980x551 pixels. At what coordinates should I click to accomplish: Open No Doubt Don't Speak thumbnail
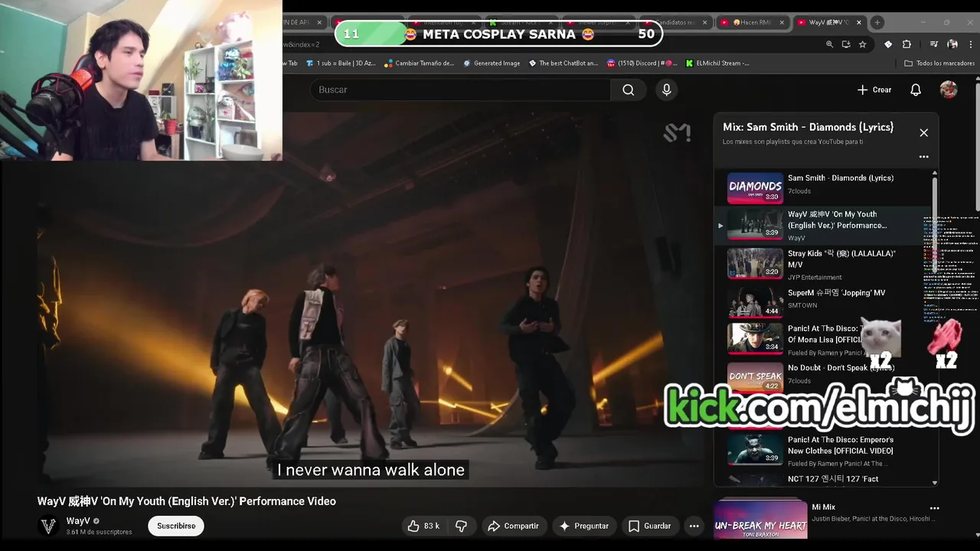pos(755,377)
